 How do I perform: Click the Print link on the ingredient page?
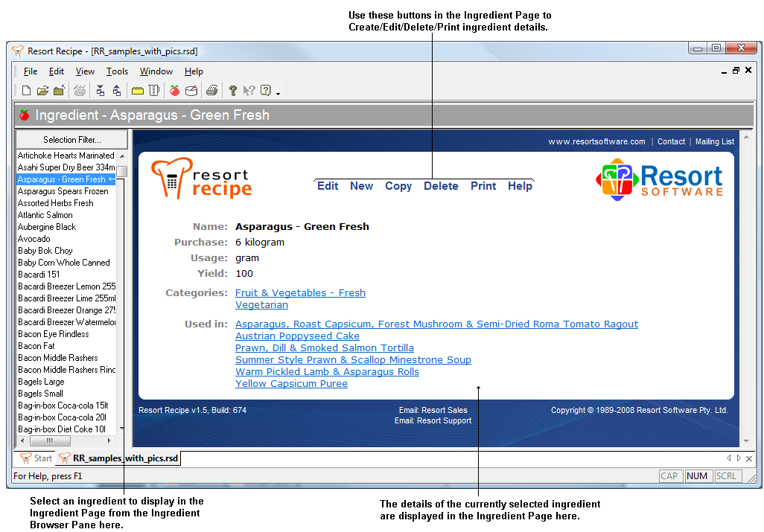(483, 186)
